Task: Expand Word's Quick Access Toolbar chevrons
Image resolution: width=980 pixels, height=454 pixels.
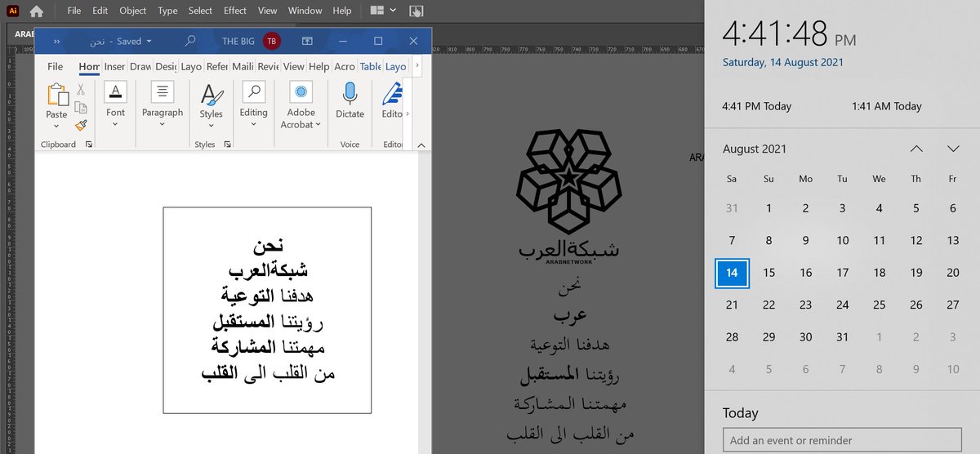Action: [57, 41]
